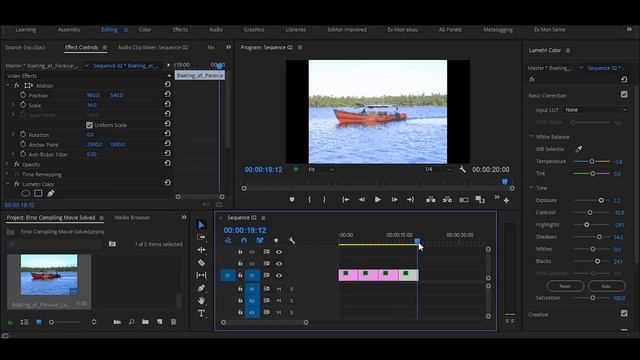Click New Bin folder in Project panel
Viewport: 640px width, 360px height.
[x=145, y=322]
